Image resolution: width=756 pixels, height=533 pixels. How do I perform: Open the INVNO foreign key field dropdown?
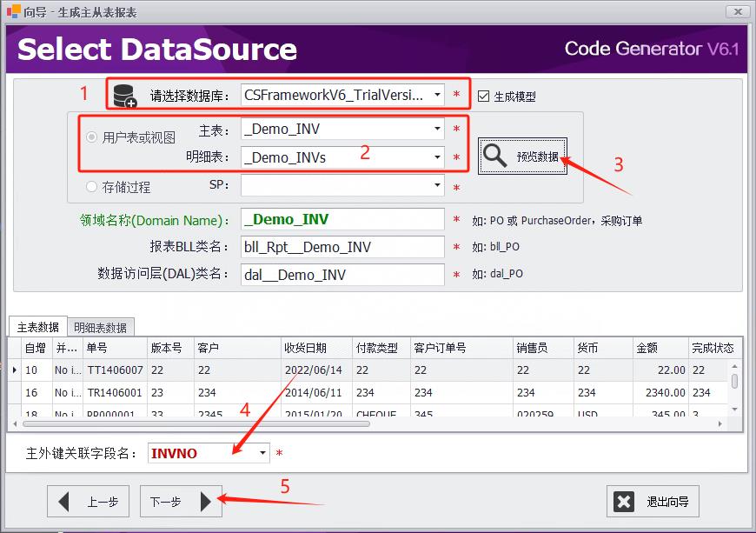pyautogui.click(x=262, y=453)
